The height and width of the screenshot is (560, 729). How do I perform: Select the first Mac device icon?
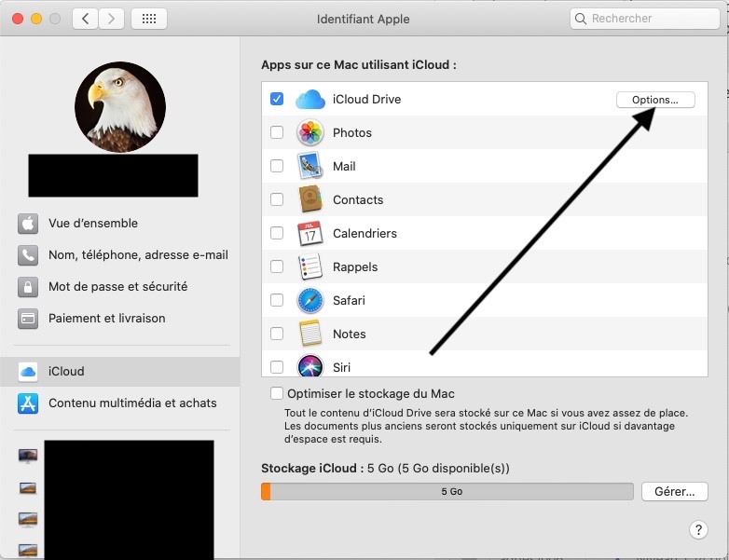28,456
